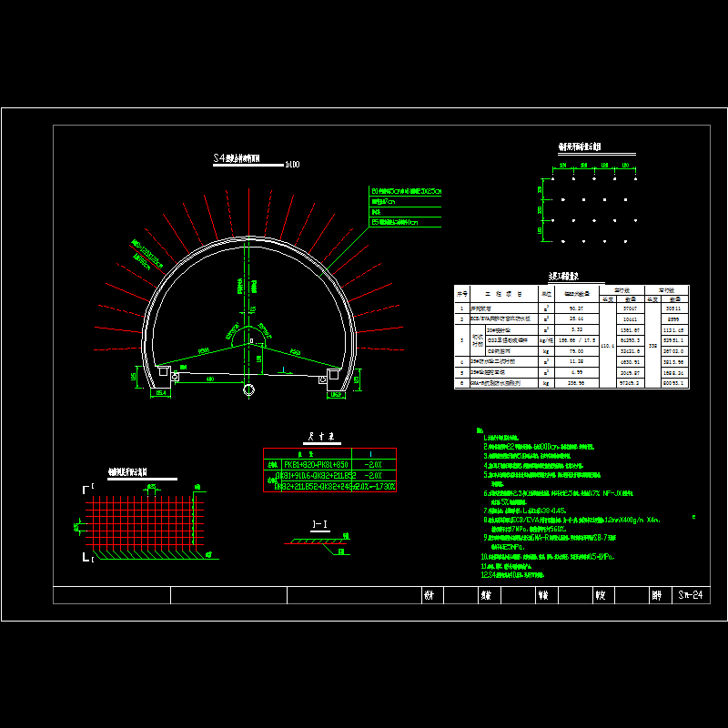The image size is (728, 728).
Task: Select the 10441 quantity cell
Action: [630, 319]
